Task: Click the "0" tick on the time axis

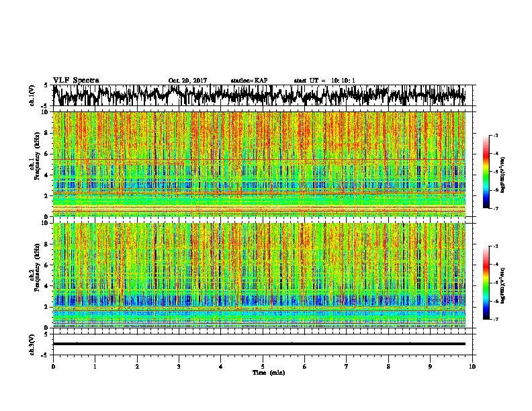Action: tap(53, 367)
